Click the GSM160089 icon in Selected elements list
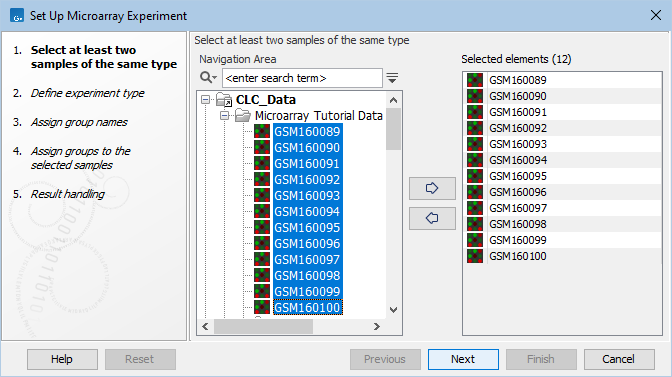This screenshot has height=377, width=672. tap(475, 80)
